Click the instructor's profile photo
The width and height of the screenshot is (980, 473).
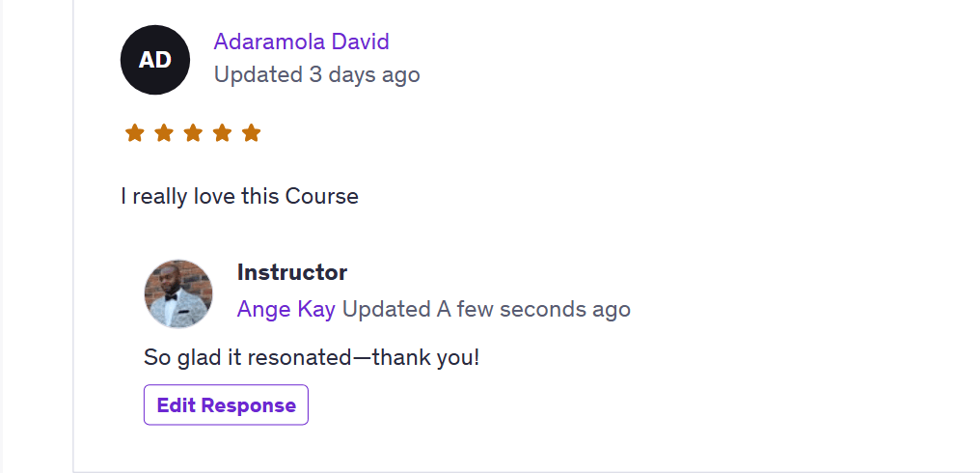point(178,293)
